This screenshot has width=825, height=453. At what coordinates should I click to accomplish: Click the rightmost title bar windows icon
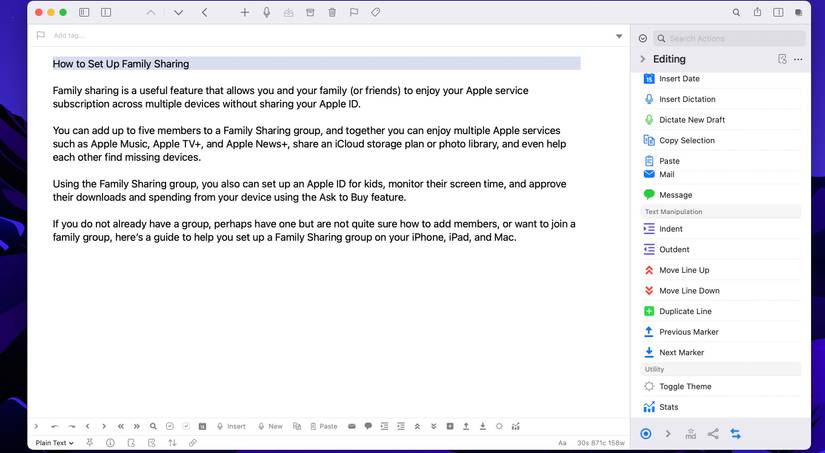pyautogui.click(x=798, y=13)
